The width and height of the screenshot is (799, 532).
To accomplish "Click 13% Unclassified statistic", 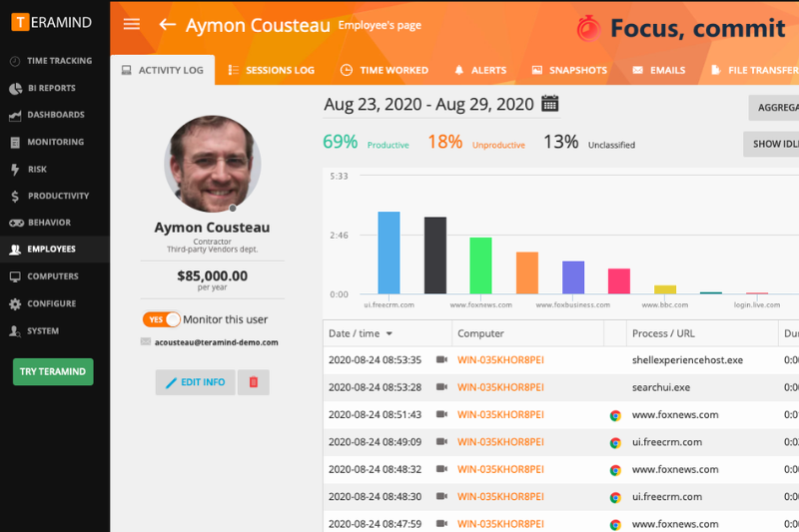I will point(589,142).
